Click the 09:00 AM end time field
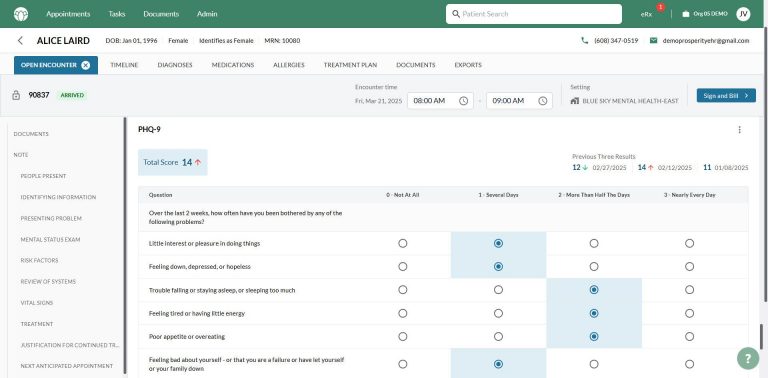 point(519,100)
